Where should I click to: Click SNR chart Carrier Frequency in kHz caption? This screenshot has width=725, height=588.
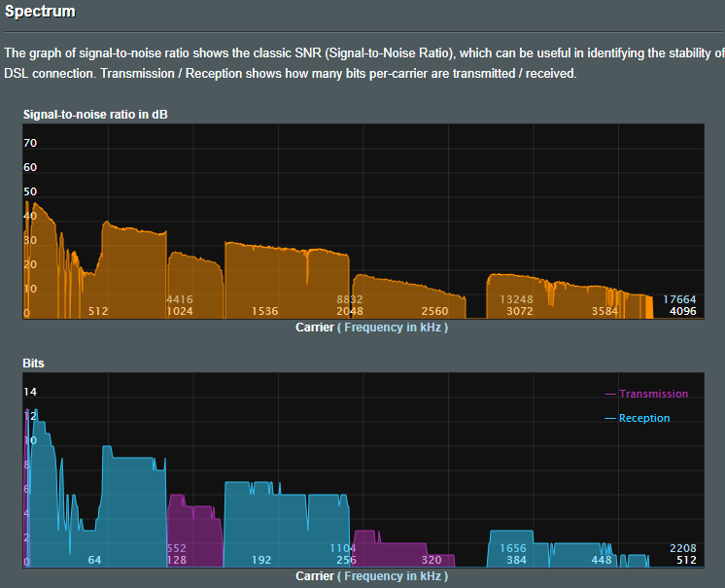[372, 328]
